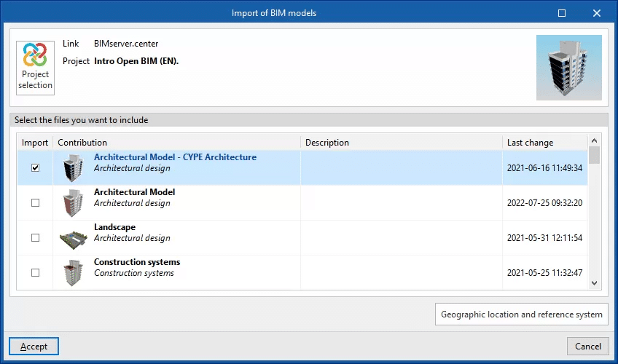Open Geographic location and reference system
Viewport: 618px width, 364px height.
point(521,314)
